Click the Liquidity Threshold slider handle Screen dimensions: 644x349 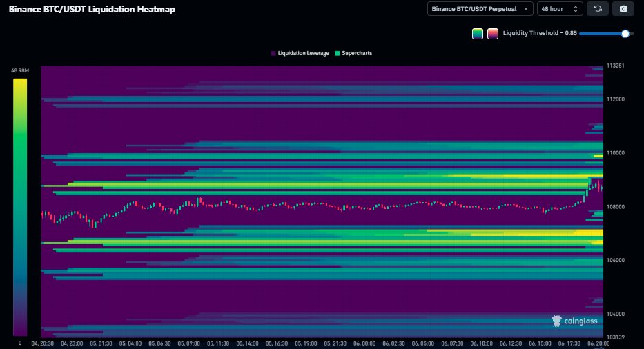[x=625, y=34]
